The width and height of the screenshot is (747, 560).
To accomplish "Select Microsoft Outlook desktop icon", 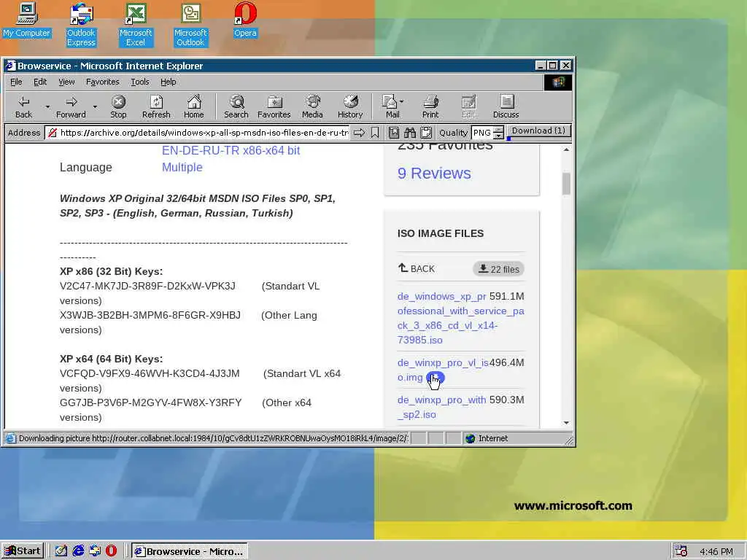I will point(190,25).
